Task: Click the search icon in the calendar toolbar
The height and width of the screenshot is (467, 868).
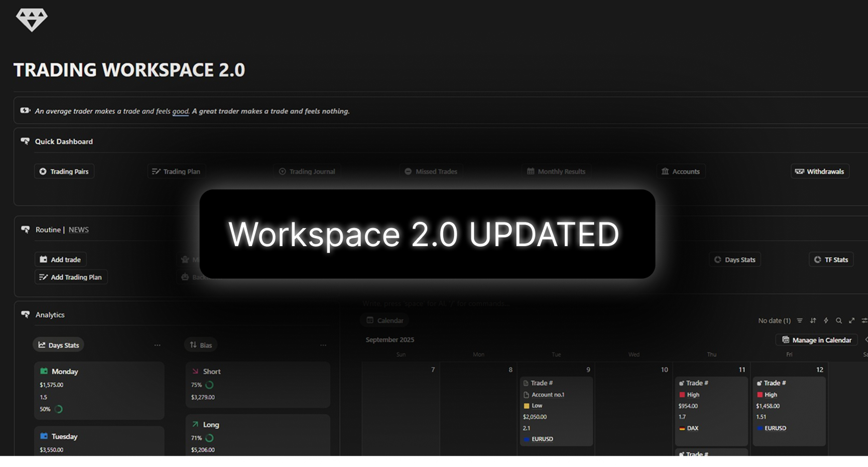Action: point(839,321)
